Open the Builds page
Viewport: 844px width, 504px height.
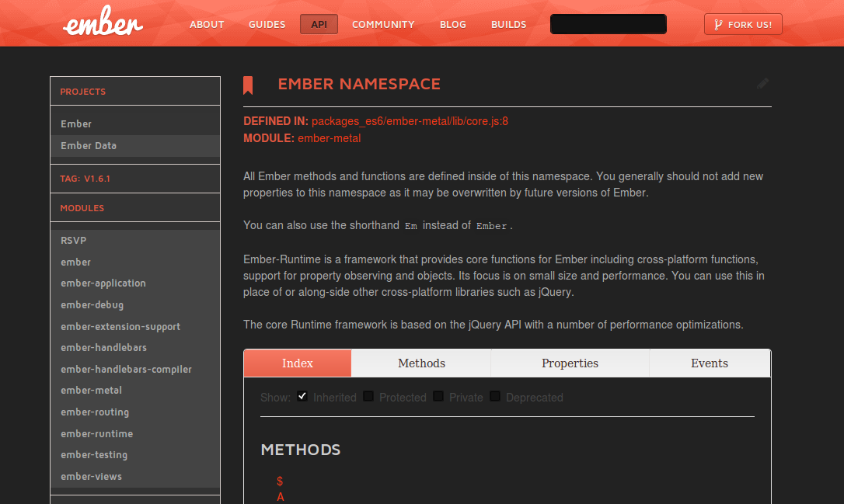tap(509, 25)
